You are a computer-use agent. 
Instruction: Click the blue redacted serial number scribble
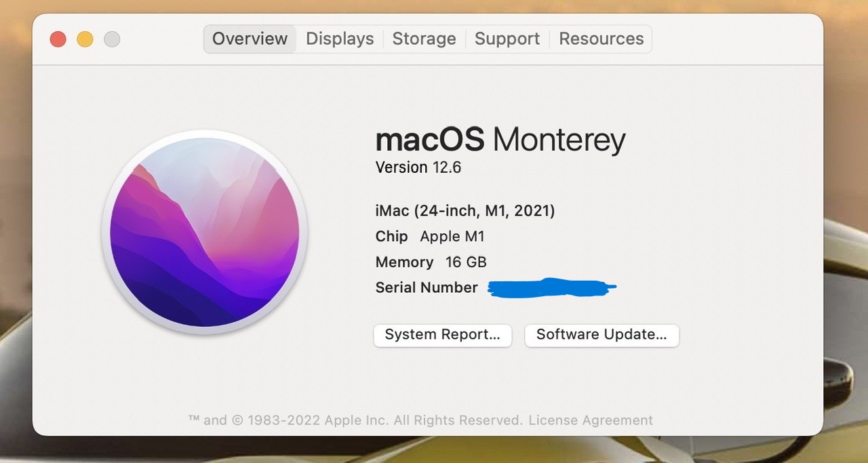click(x=551, y=288)
